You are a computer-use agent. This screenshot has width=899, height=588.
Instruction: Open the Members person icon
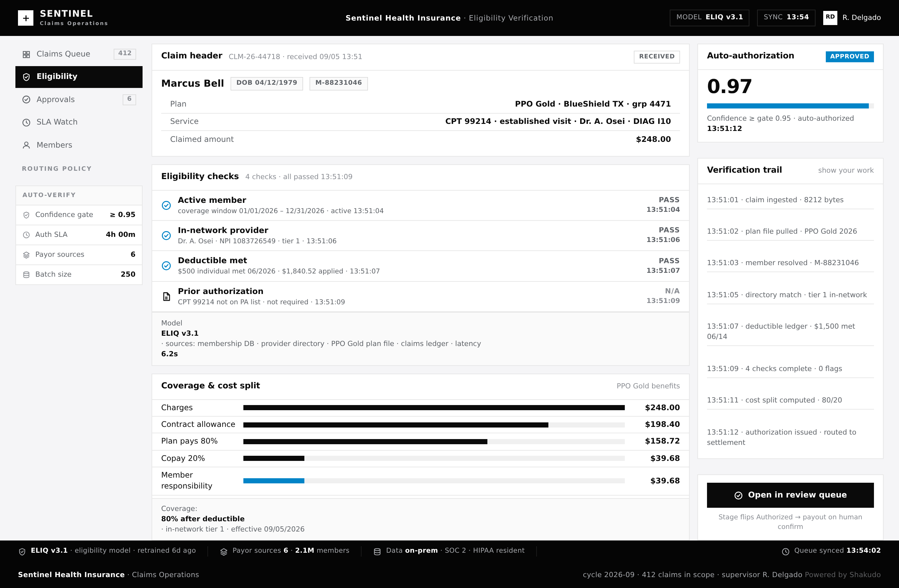pyautogui.click(x=26, y=145)
